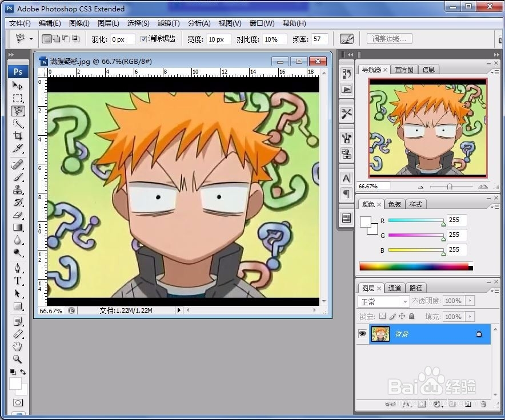Select the Move tool

(x=17, y=86)
